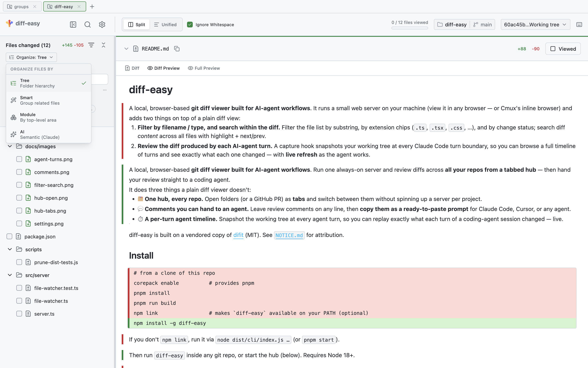
Task: Collapse the src/server folder
Action: [10, 275]
